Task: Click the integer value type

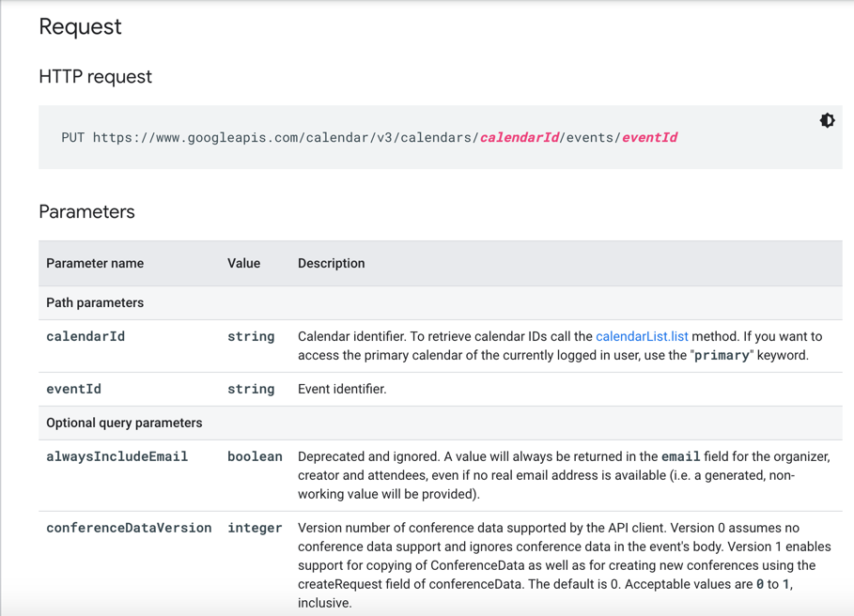Action: click(x=255, y=528)
